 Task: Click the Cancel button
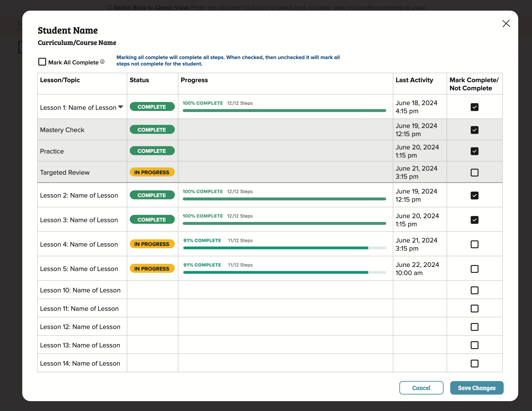point(421,388)
